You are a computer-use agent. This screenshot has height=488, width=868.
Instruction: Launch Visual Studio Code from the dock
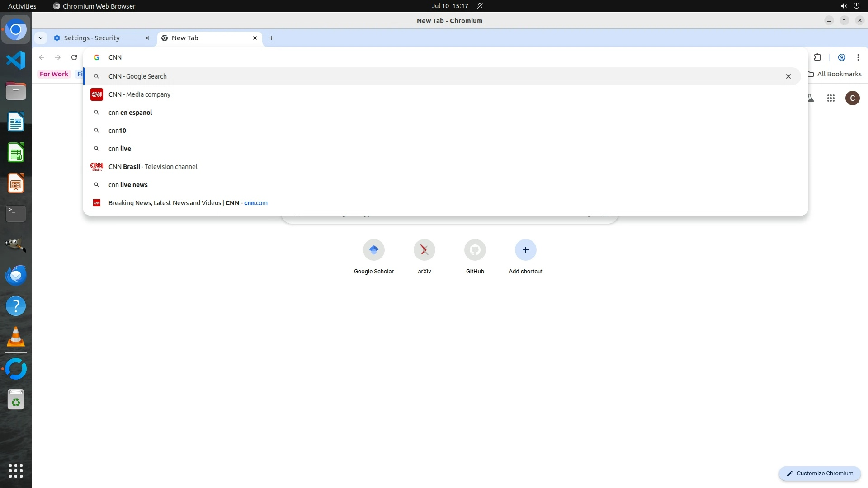pyautogui.click(x=16, y=60)
